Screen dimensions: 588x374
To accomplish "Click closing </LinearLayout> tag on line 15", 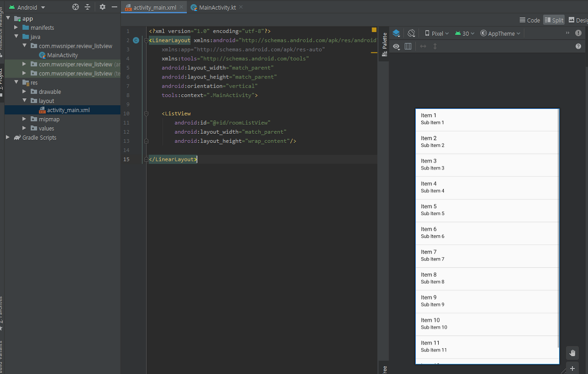I will tap(173, 159).
